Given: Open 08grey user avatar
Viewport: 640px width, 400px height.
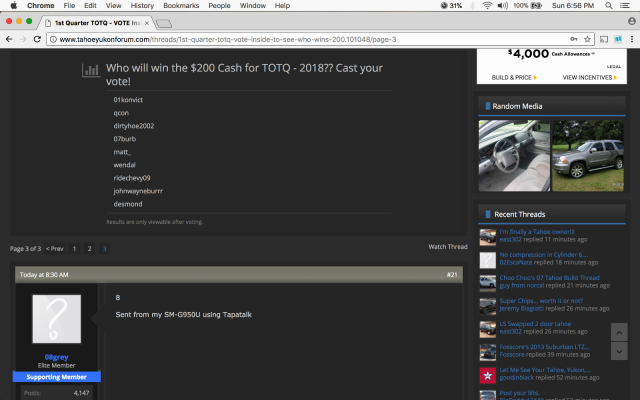Looking at the screenshot, I should coord(57,319).
